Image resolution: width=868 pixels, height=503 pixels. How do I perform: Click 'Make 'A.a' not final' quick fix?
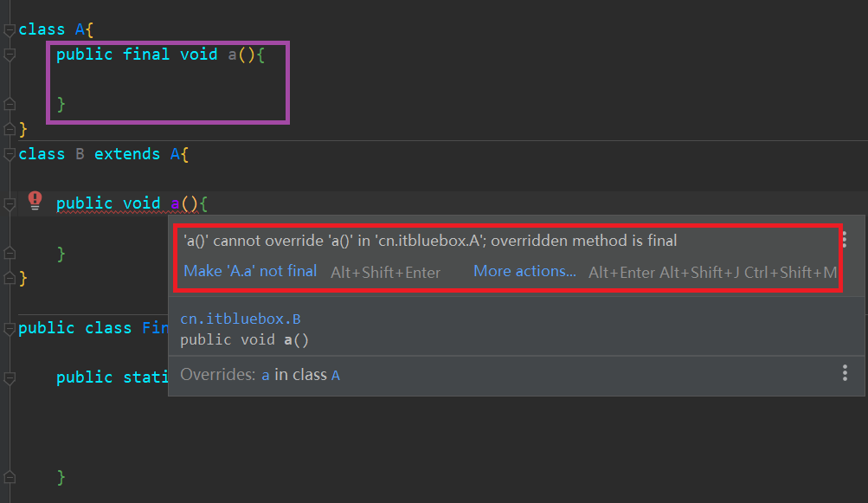pyautogui.click(x=249, y=271)
